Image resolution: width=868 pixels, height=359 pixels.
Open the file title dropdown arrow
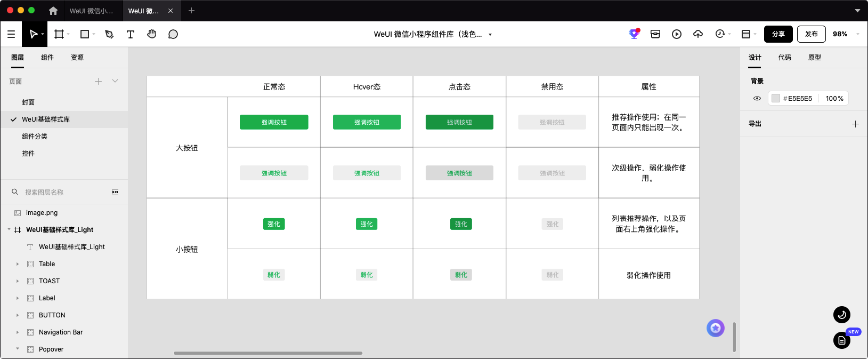click(490, 35)
